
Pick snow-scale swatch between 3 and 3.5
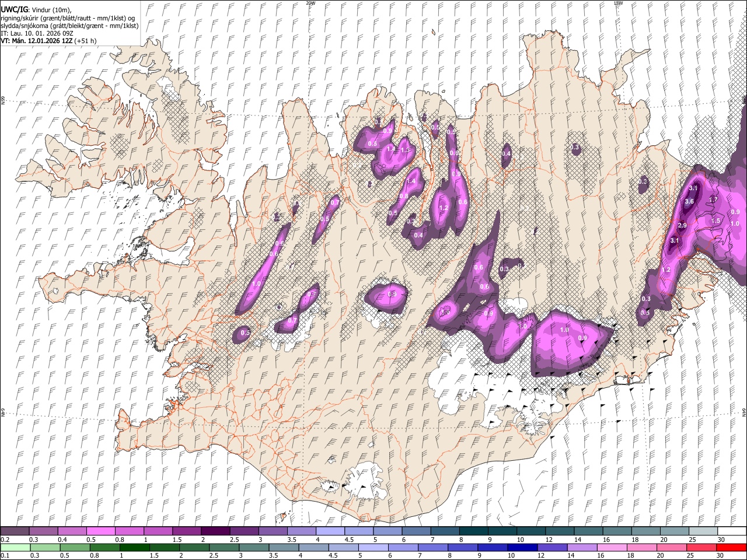pos(273,531)
